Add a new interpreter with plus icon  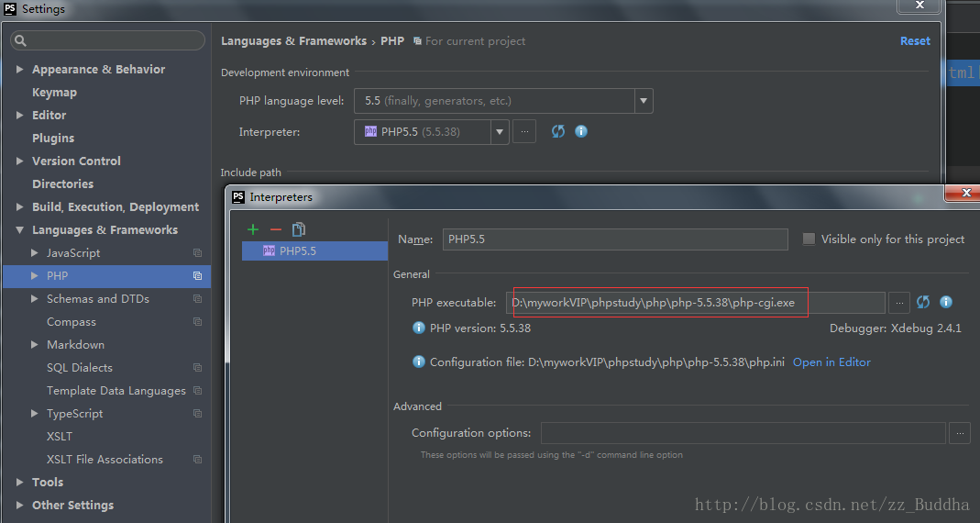(x=253, y=229)
